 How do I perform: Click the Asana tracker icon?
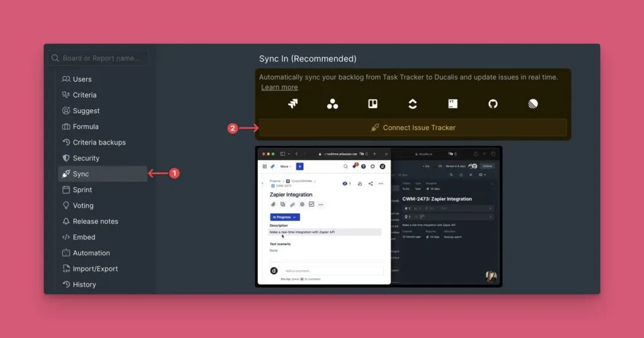[333, 104]
